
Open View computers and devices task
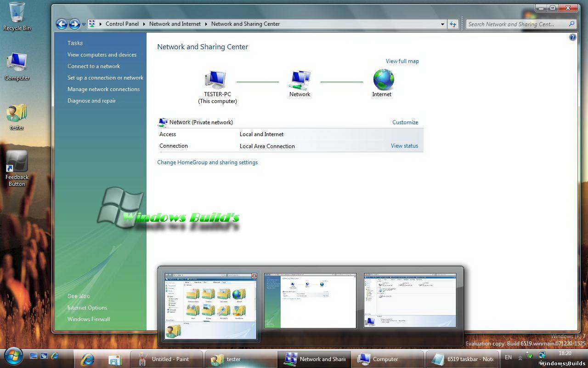pyautogui.click(x=102, y=55)
